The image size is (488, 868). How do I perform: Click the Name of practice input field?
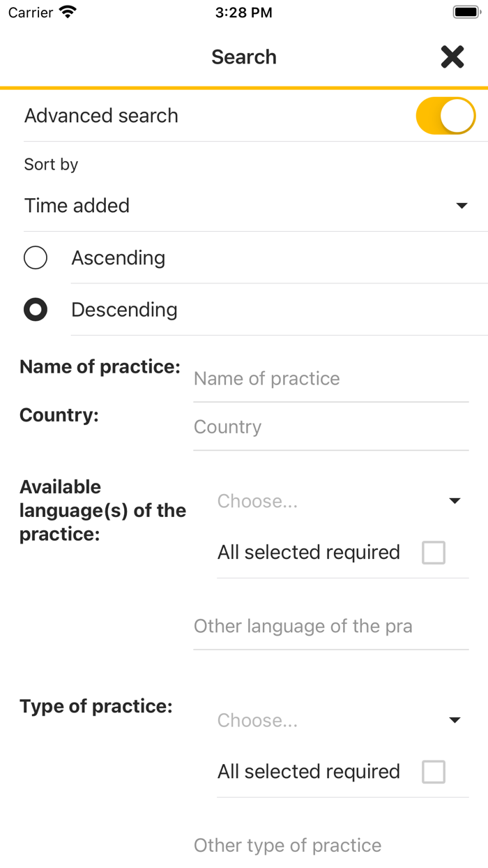[330, 379]
